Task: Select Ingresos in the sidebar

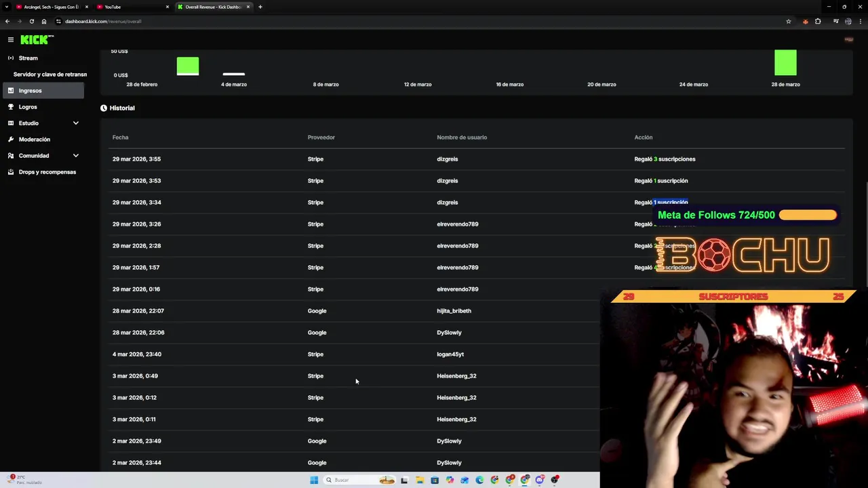Action: coord(42,90)
